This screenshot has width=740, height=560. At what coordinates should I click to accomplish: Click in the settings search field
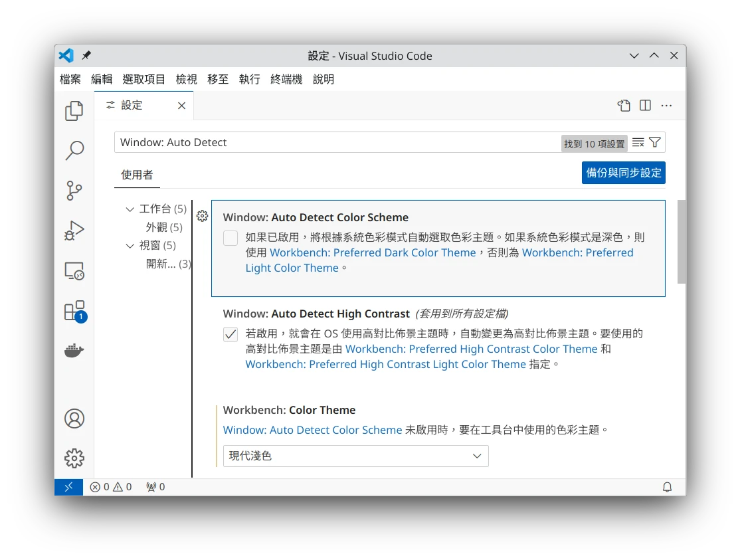pyautogui.click(x=332, y=142)
